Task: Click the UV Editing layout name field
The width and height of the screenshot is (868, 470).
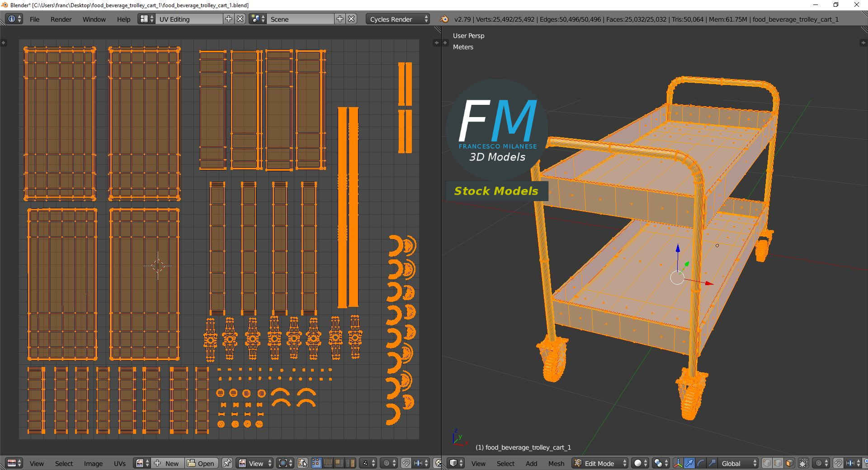Action: click(190, 19)
